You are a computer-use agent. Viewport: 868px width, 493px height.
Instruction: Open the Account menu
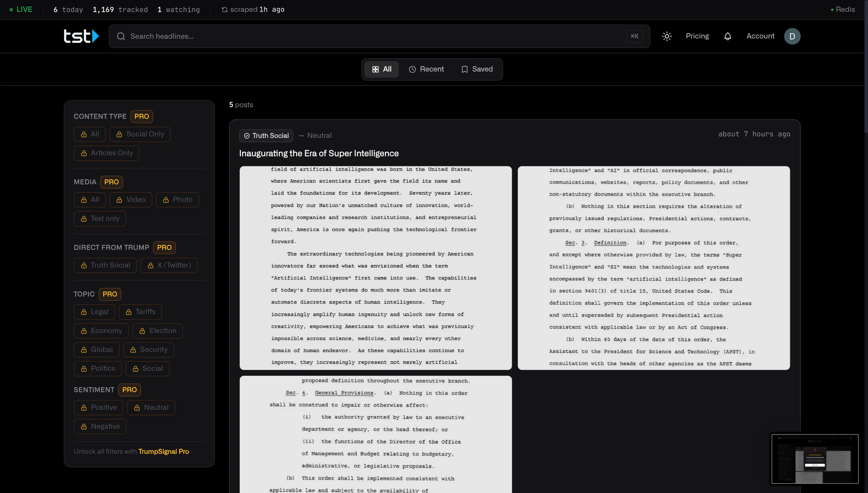coord(760,36)
